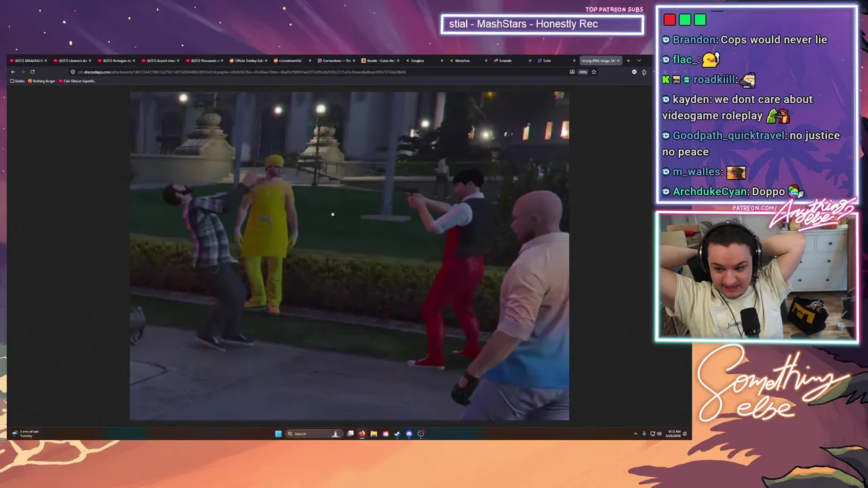Open a new browser tab
Image resolution: width=868 pixels, height=488 pixels.
coord(628,60)
